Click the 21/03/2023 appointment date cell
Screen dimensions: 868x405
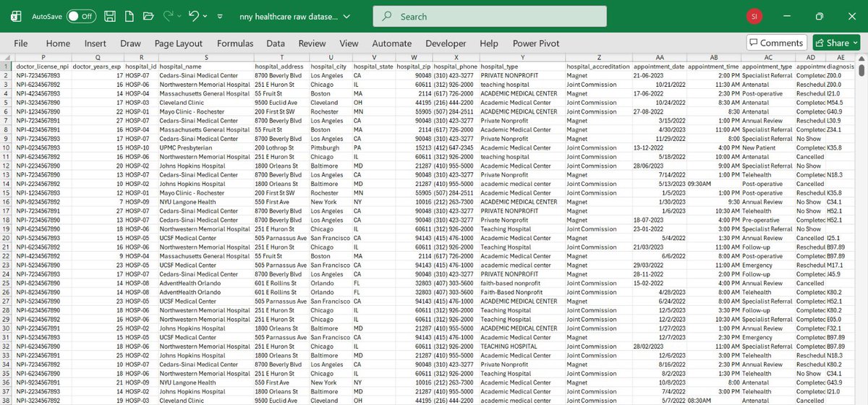point(659,247)
